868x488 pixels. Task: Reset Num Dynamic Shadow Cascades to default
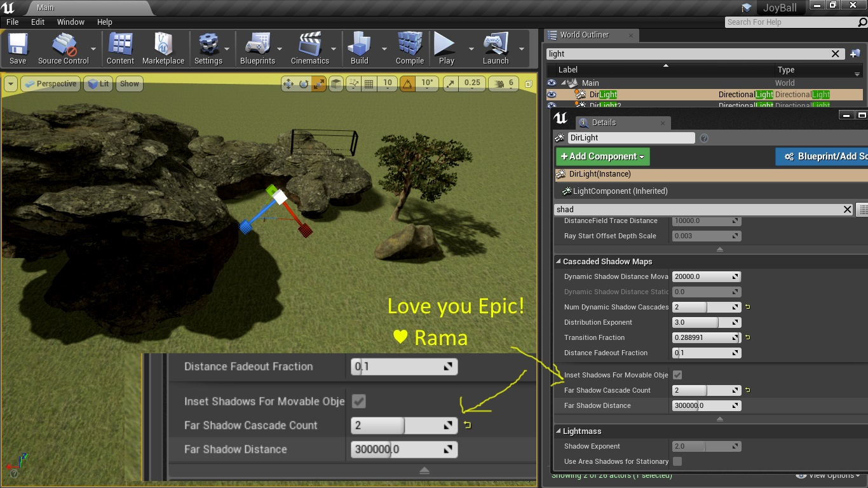point(747,307)
